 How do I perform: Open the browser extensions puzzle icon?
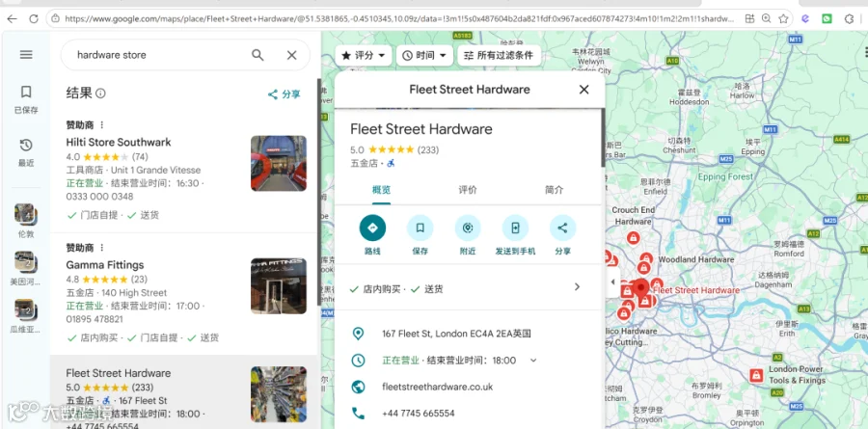click(x=849, y=19)
